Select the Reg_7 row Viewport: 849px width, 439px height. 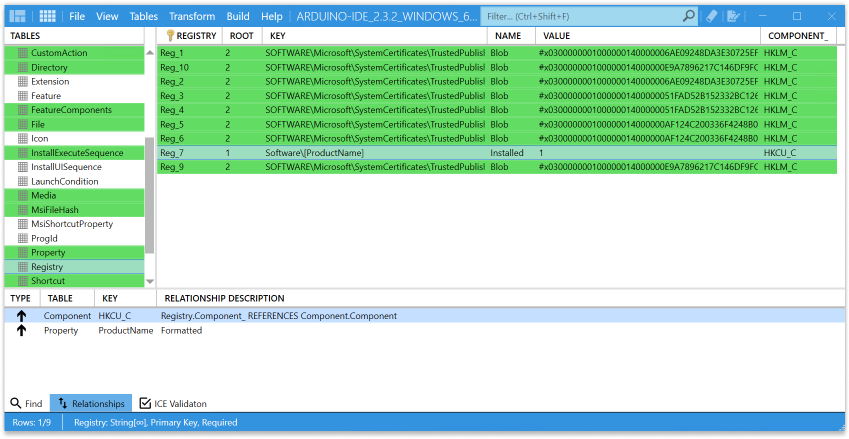click(x=497, y=153)
